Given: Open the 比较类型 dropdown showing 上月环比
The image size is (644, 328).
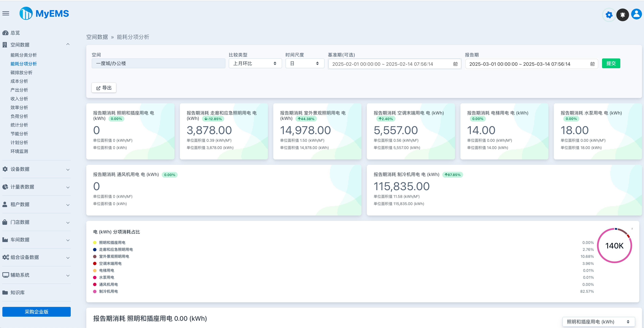Looking at the screenshot, I should pyautogui.click(x=255, y=63).
